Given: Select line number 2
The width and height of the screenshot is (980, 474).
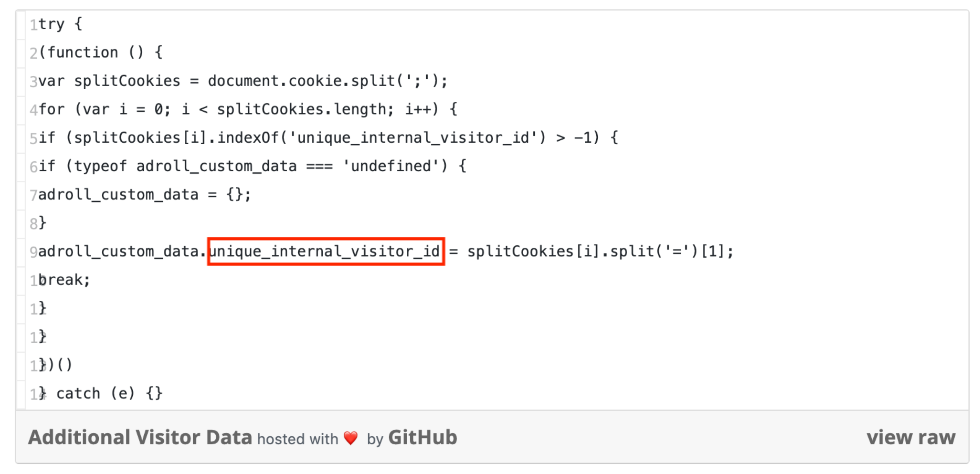Looking at the screenshot, I should [x=33, y=53].
